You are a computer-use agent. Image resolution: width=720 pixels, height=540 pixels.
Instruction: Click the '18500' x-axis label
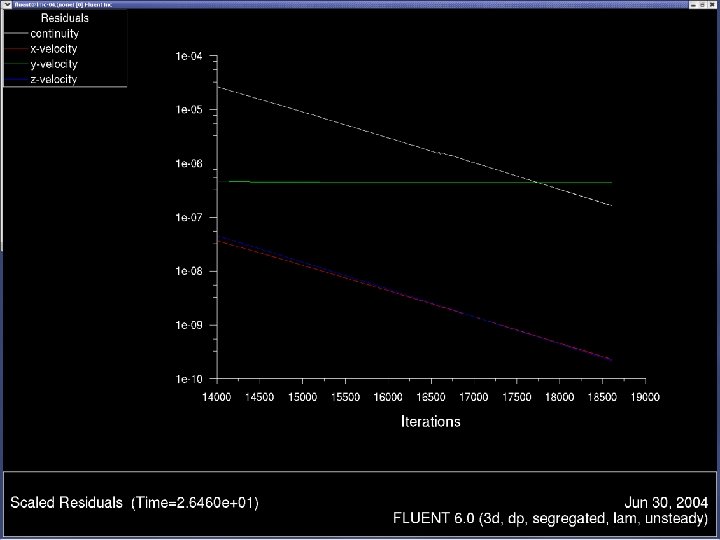602,397
